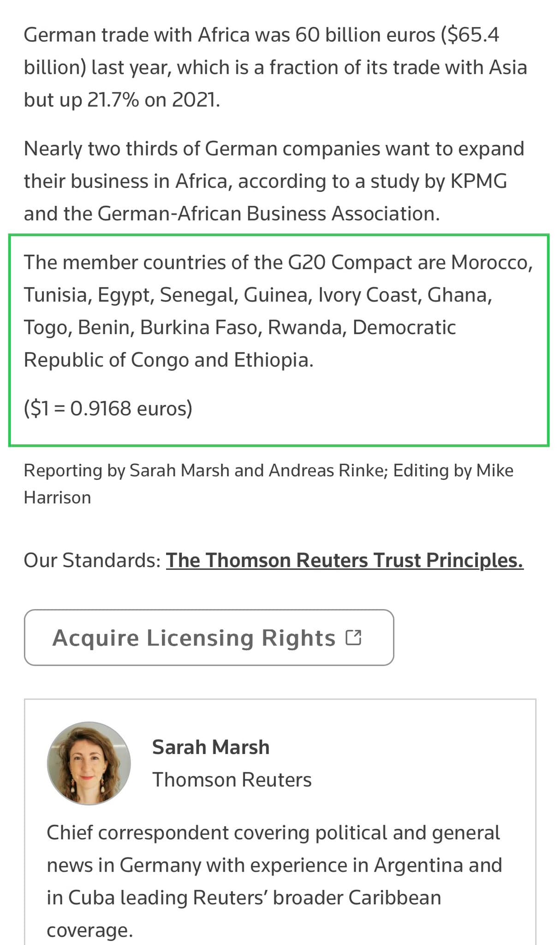Tap the Chief correspondent author bio text

point(274,881)
